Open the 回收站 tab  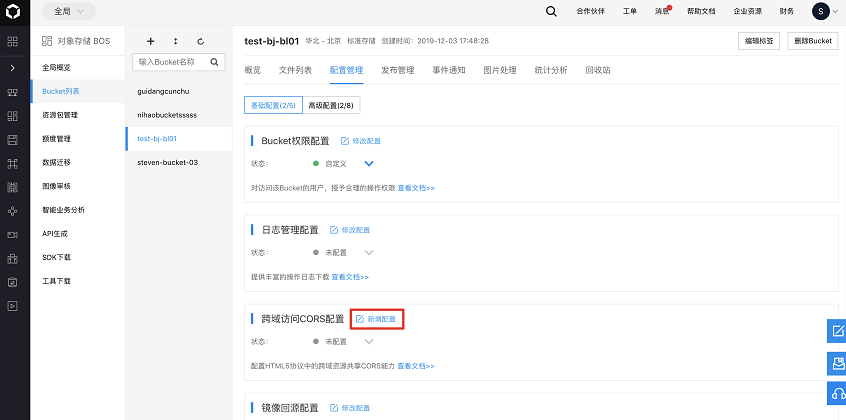598,70
